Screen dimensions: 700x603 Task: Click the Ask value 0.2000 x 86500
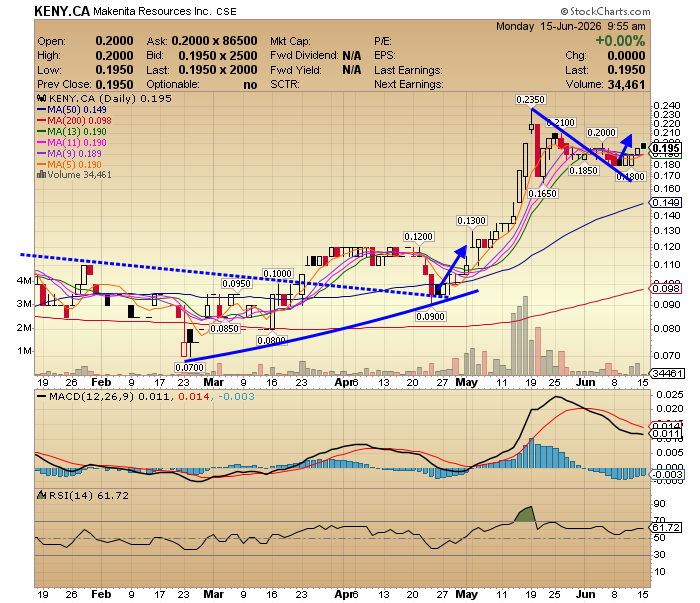214,41
